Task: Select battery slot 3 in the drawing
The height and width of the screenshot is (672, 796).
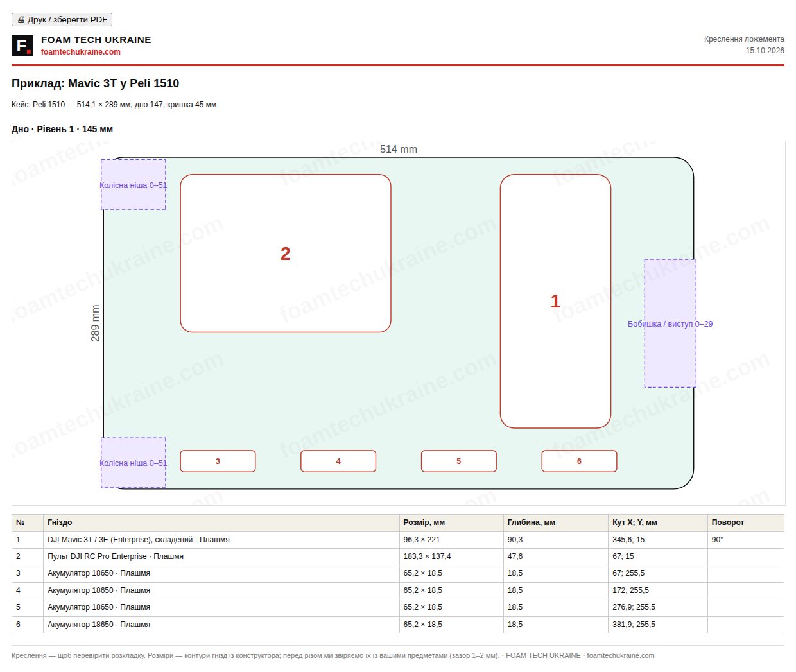Action: [x=218, y=461]
